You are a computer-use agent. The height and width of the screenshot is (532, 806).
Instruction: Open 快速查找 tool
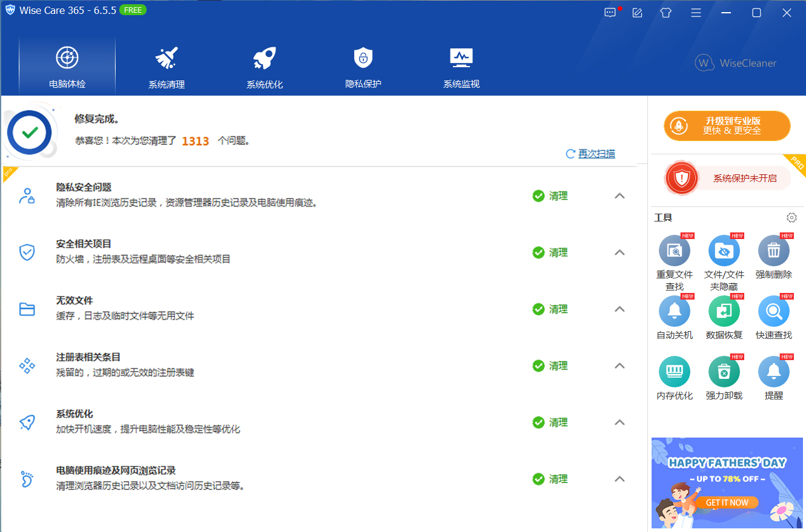tap(774, 318)
